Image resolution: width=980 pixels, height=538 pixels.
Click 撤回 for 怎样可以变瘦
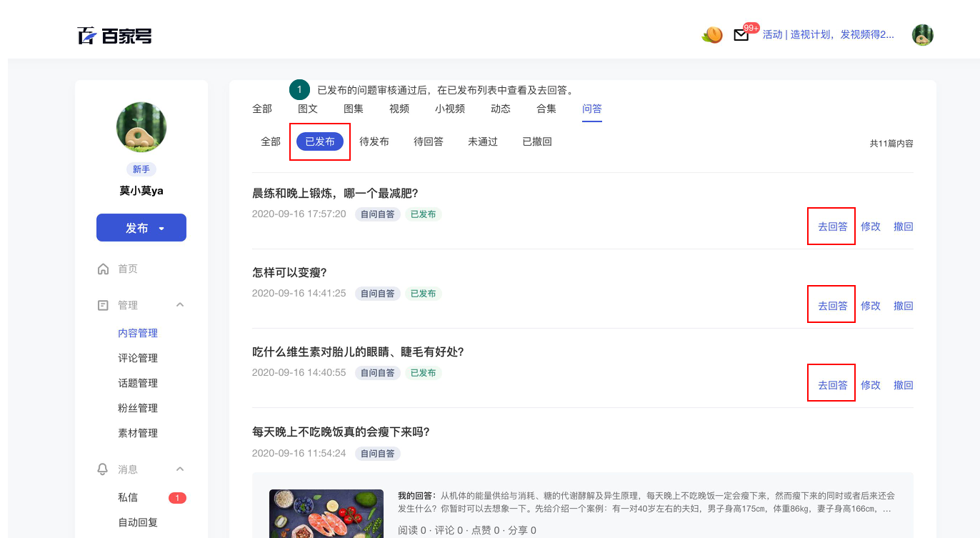[x=904, y=306]
